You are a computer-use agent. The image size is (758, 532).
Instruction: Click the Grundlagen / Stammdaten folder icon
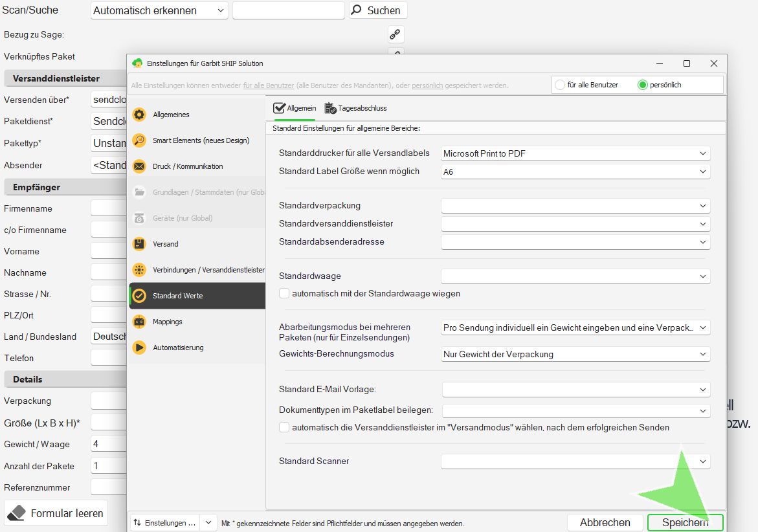[x=139, y=192]
